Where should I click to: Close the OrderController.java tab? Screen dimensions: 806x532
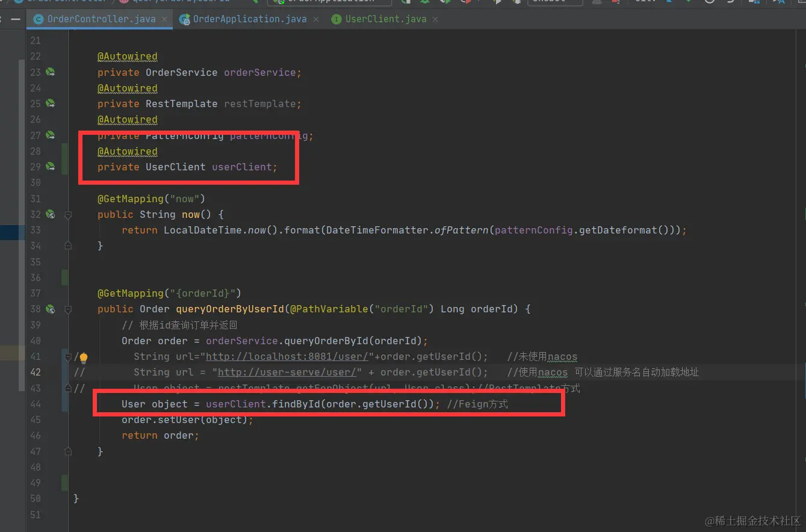[165, 19]
